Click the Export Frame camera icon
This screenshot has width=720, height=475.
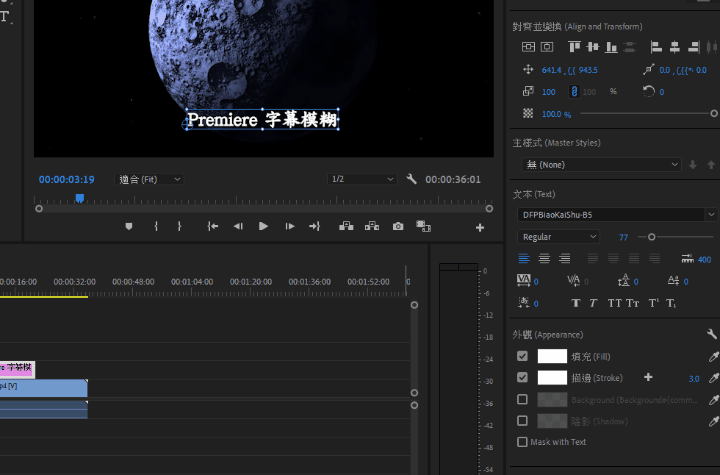[398, 227]
